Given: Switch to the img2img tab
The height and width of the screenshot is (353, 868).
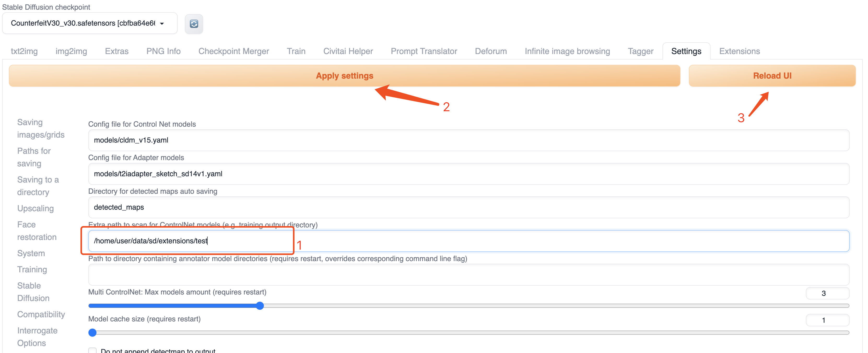Looking at the screenshot, I should [x=71, y=51].
